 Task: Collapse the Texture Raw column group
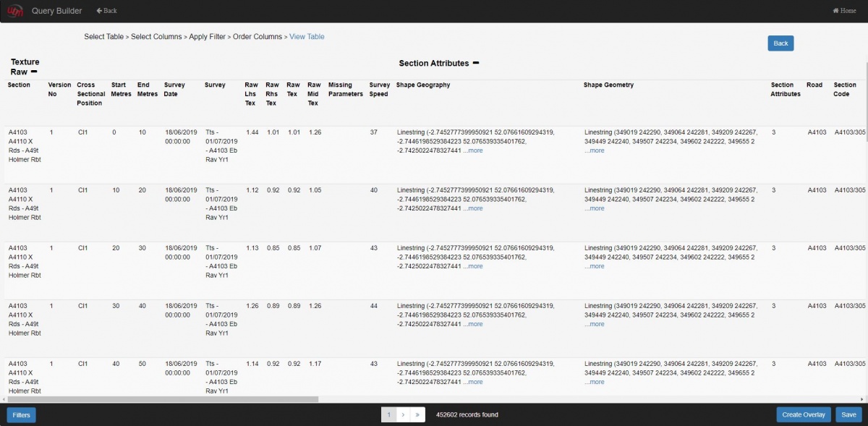(x=34, y=72)
